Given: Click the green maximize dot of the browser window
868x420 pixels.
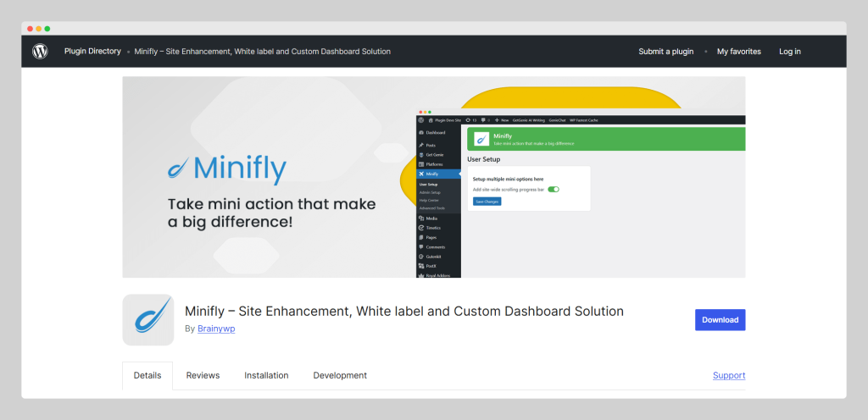Looking at the screenshot, I should click(x=47, y=29).
